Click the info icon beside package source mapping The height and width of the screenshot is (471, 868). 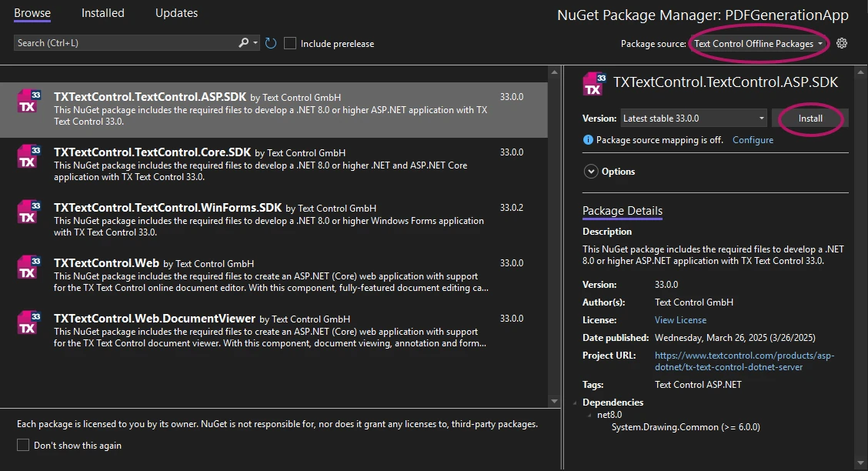(589, 140)
